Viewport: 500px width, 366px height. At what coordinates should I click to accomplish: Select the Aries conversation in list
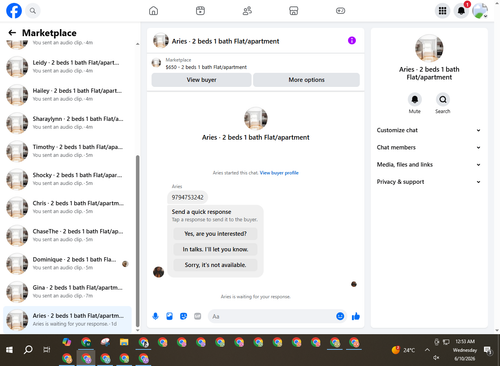(67, 320)
